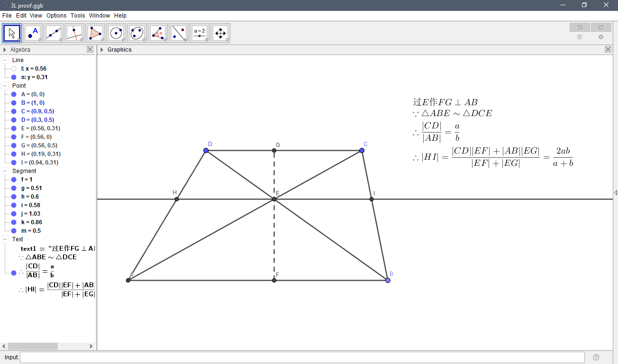
Task: Select the Polygon tool
Action: point(95,33)
